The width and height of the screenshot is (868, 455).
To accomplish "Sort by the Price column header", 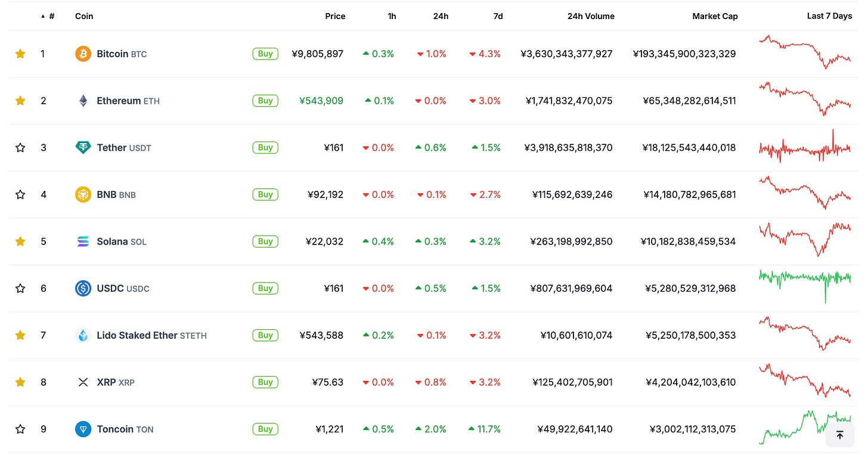I will click(335, 16).
